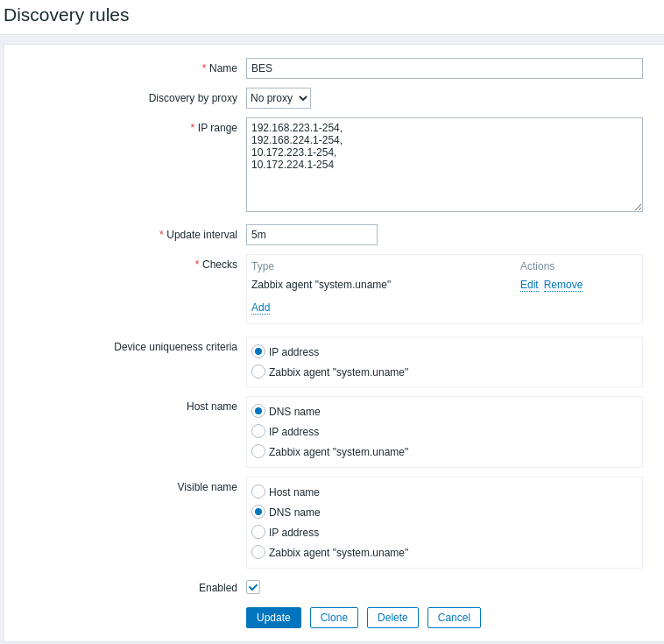The height and width of the screenshot is (644, 664).
Task: Set Visible name to IP address
Action: click(x=258, y=532)
